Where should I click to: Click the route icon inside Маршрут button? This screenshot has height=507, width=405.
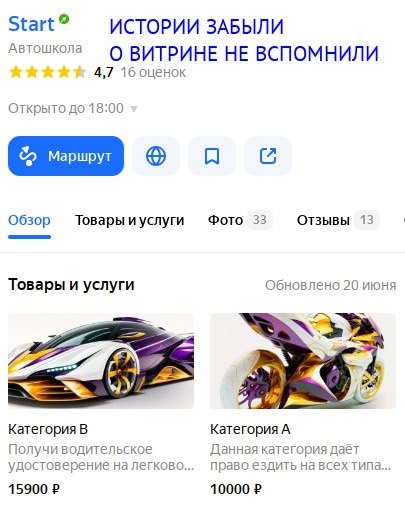coord(28,156)
